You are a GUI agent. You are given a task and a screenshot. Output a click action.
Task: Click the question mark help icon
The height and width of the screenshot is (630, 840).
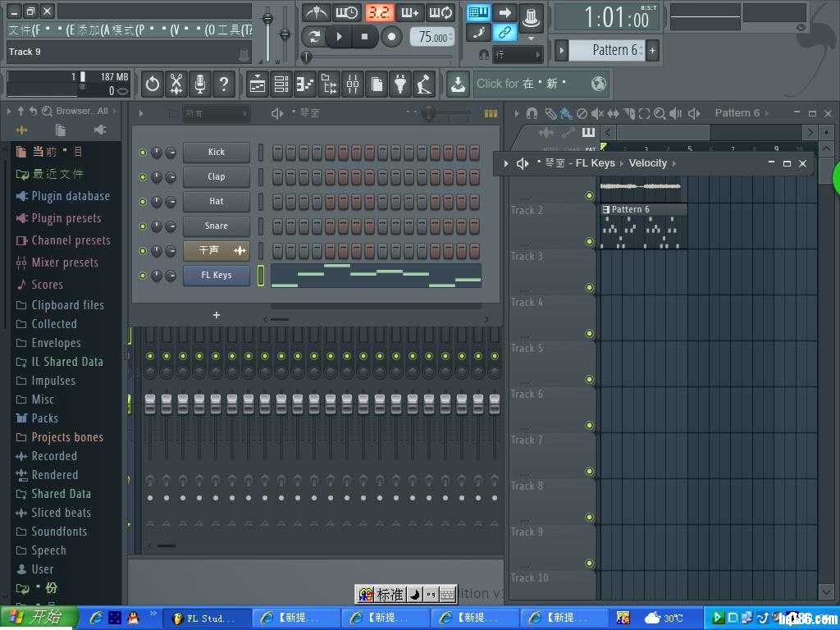click(223, 84)
